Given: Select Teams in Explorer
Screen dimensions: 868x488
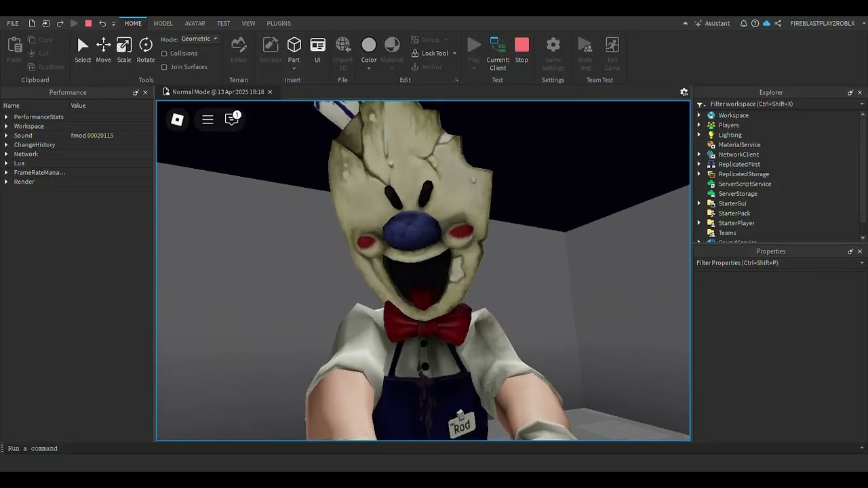Looking at the screenshot, I should pyautogui.click(x=727, y=233).
